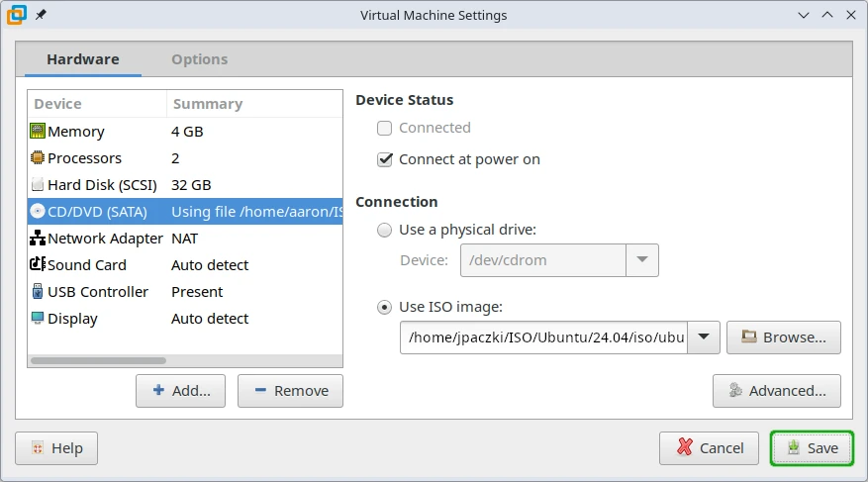The height and width of the screenshot is (482, 868).
Task: Select the Display monitor icon
Action: point(38,319)
